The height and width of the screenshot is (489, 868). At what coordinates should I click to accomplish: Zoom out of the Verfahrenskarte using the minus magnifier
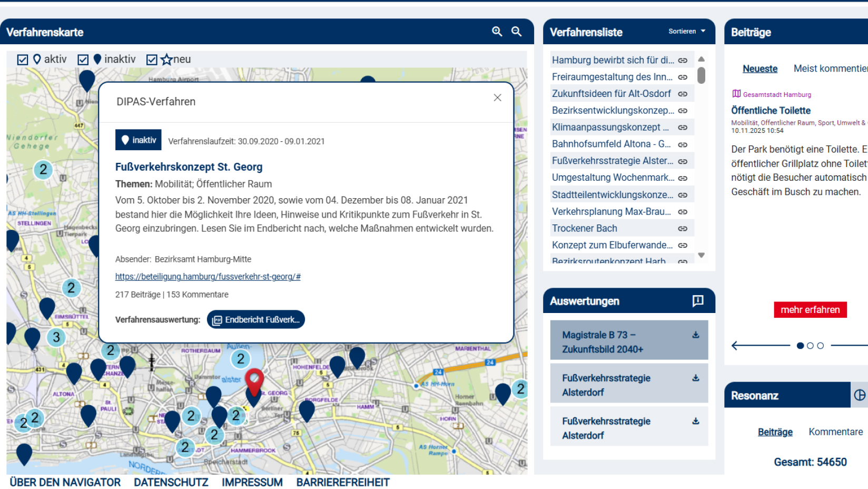(516, 32)
